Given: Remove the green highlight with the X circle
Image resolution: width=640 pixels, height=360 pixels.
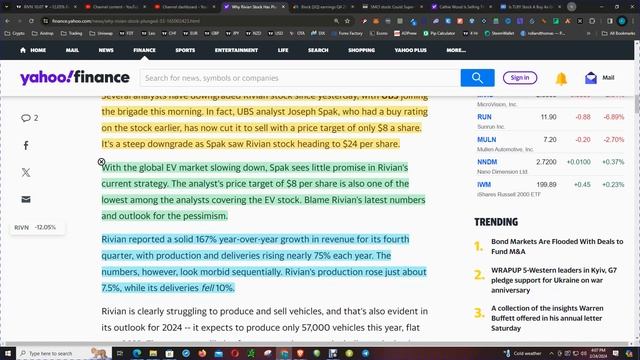Looking at the screenshot, I should tap(102, 162).
